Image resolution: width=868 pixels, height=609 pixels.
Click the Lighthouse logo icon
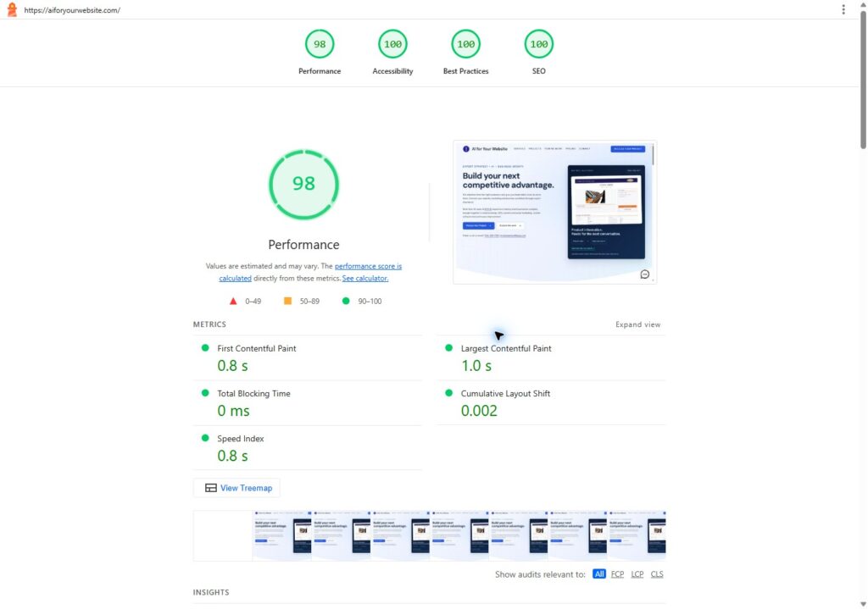[x=12, y=9]
